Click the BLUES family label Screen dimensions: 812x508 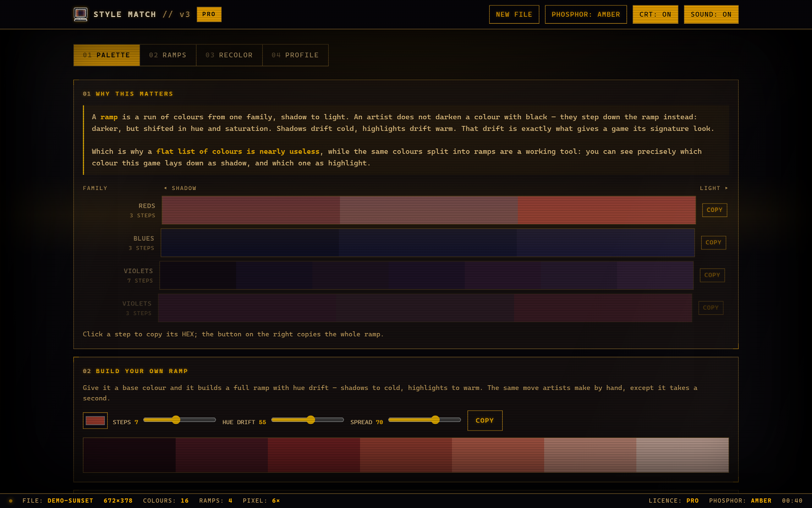coord(144,238)
